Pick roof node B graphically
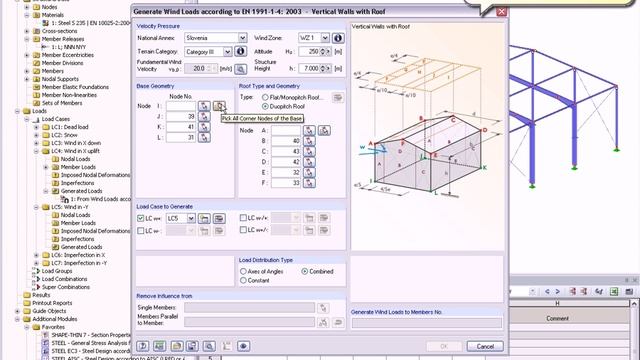Viewport: 640px width, 360px height. click(309, 141)
